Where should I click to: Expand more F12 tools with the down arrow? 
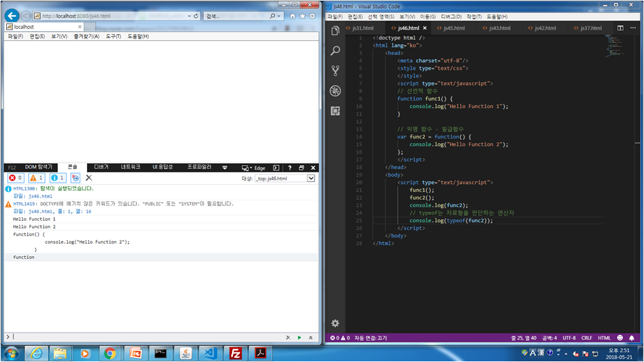click(x=224, y=168)
